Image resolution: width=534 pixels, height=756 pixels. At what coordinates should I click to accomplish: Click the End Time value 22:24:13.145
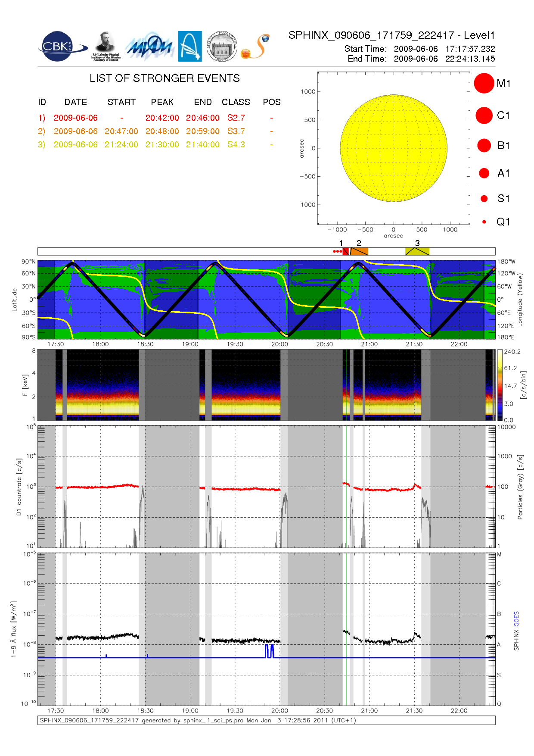pyautogui.click(x=470, y=59)
